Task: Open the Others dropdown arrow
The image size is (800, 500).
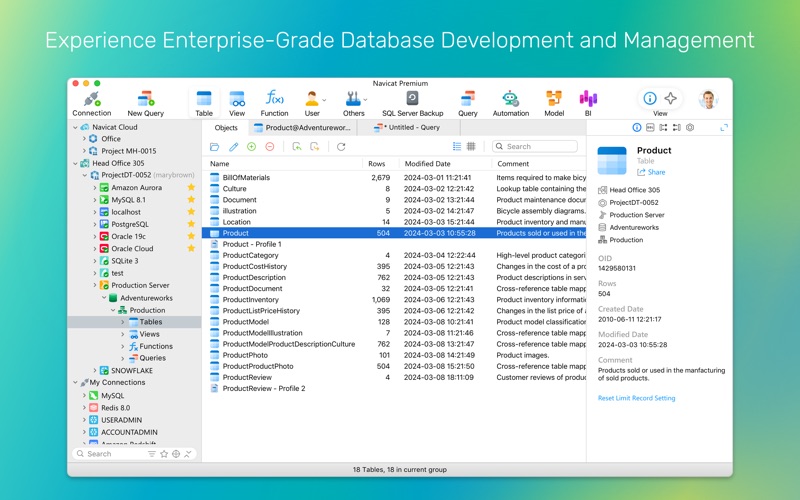Action: click(365, 99)
